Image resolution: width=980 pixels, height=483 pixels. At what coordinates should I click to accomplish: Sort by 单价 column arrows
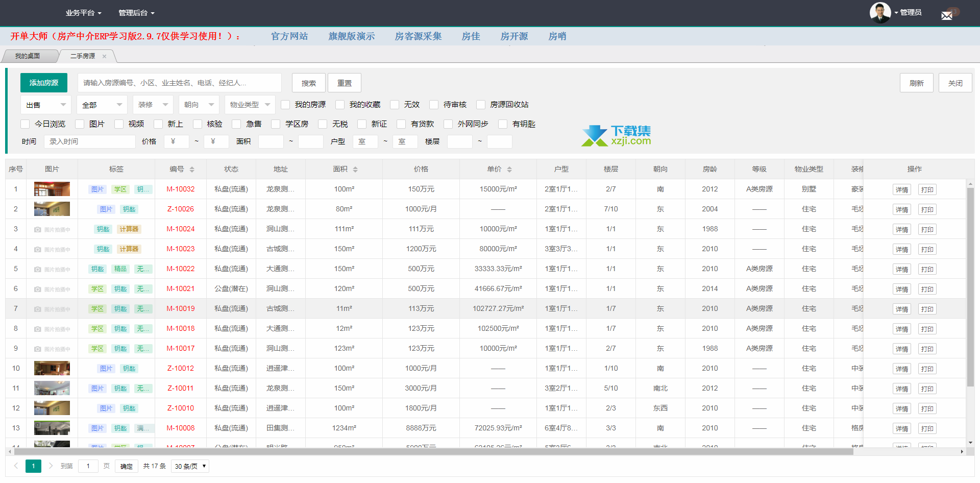click(509, 170)
